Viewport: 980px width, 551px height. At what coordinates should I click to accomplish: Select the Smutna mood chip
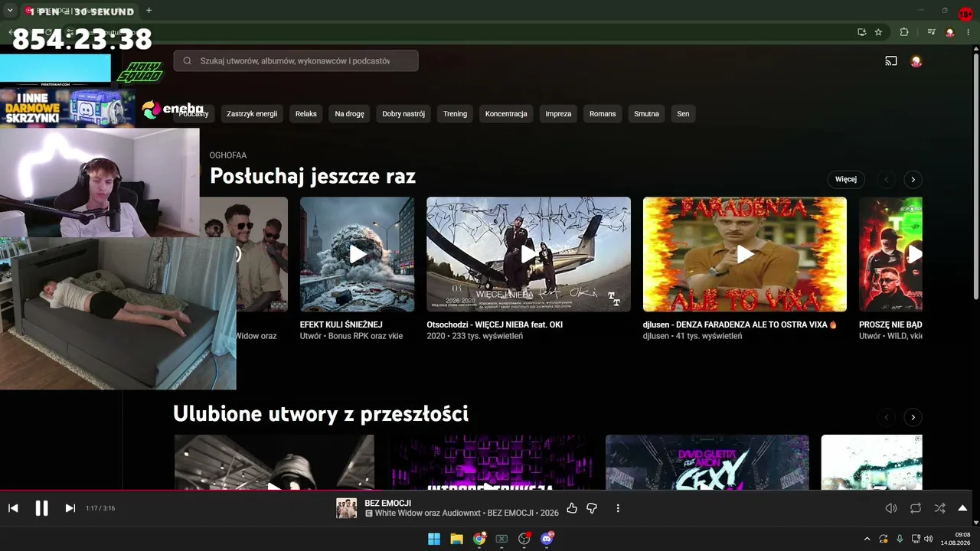tap(646, 114)
